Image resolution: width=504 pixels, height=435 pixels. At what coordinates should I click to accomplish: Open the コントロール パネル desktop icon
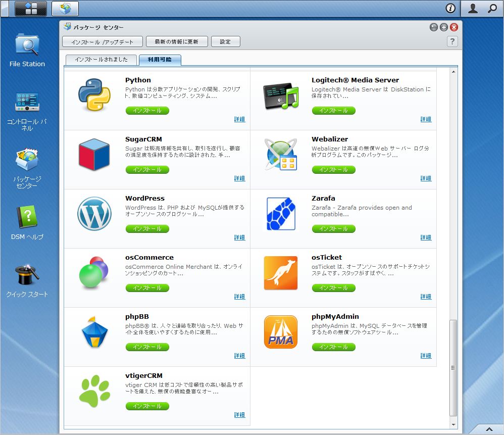(27, 111)
